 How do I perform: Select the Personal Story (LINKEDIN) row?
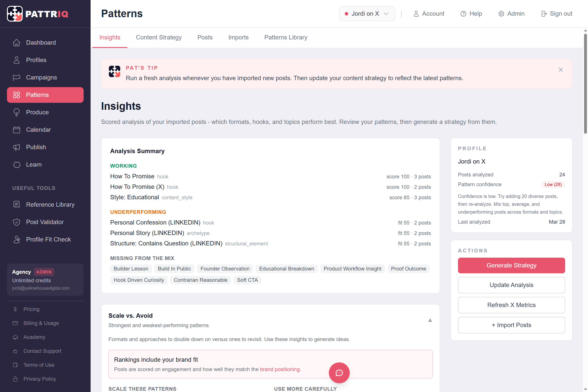[270, 233]
